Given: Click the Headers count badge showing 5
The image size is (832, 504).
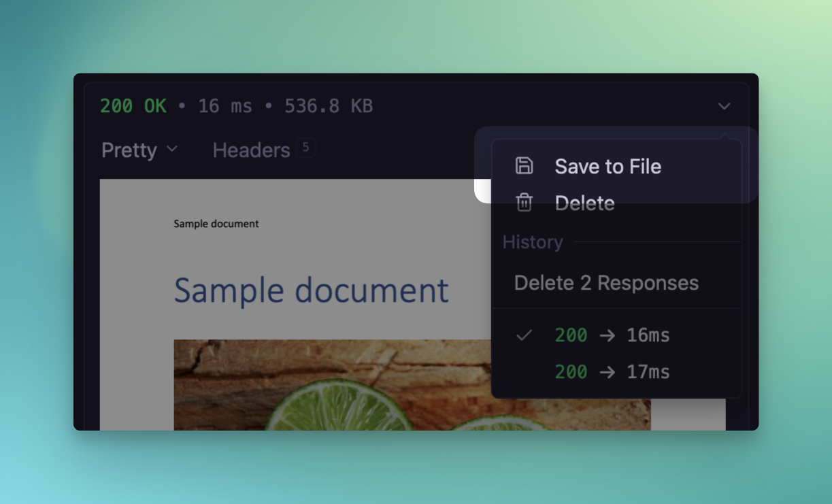Looking at the screenshot, I should point(305,148).
